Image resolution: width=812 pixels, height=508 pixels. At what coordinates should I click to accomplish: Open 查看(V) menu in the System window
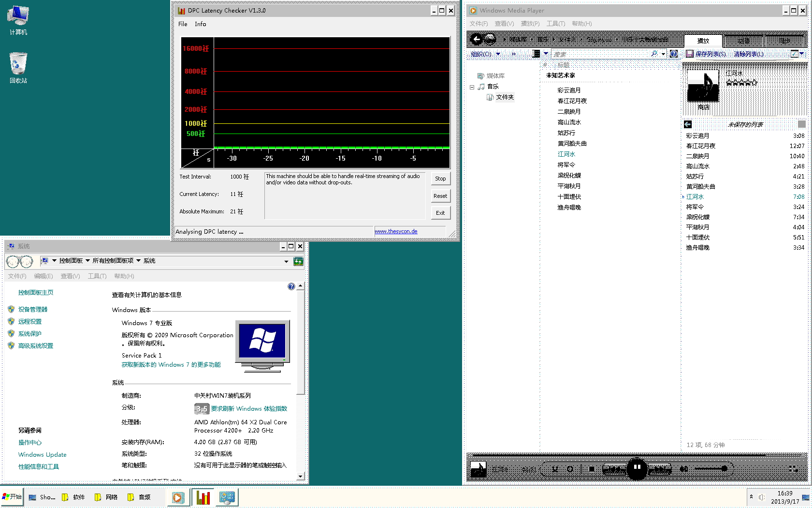click(x=70, y=276)
